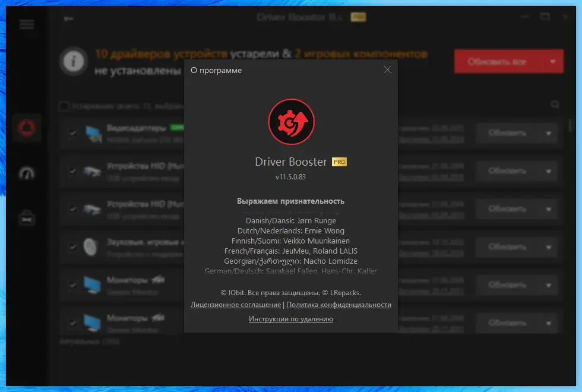Open the hamburger menu icon
The width and height of the screenshot is (582, 392).
[26, 24]
